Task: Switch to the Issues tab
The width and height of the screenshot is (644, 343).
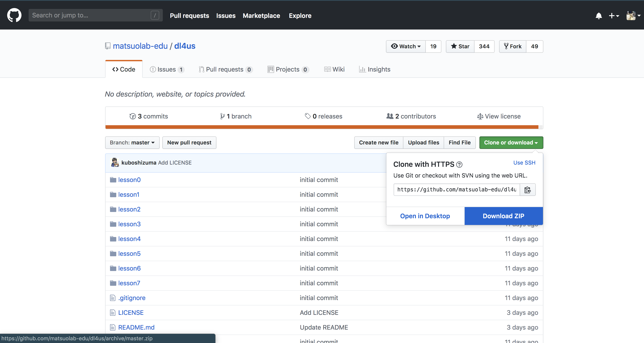Action: tap(167, 69)
